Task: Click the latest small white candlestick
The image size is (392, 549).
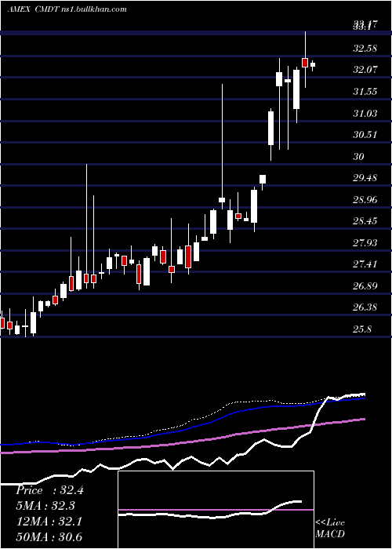Action: coord(313,65)
